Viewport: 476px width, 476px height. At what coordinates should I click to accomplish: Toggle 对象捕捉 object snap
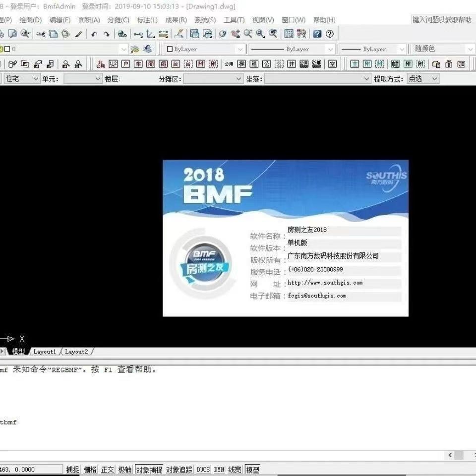149,470
